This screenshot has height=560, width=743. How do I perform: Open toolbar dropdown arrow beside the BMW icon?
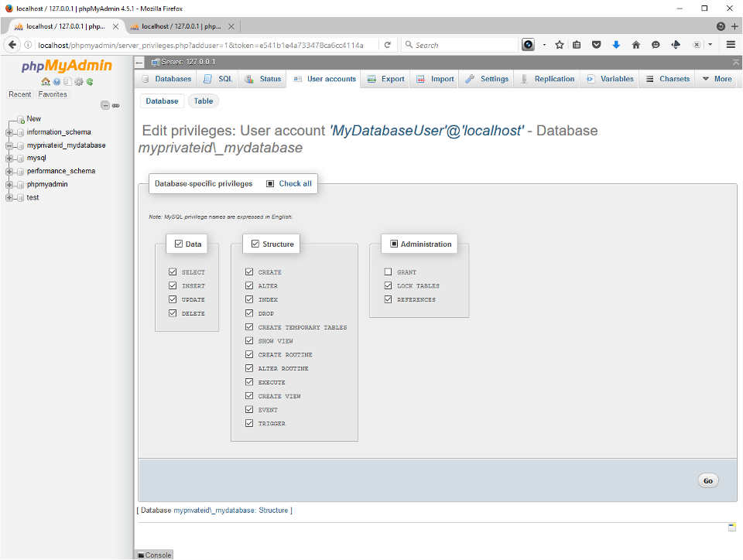pyautogui.click(x=544, y=45)
